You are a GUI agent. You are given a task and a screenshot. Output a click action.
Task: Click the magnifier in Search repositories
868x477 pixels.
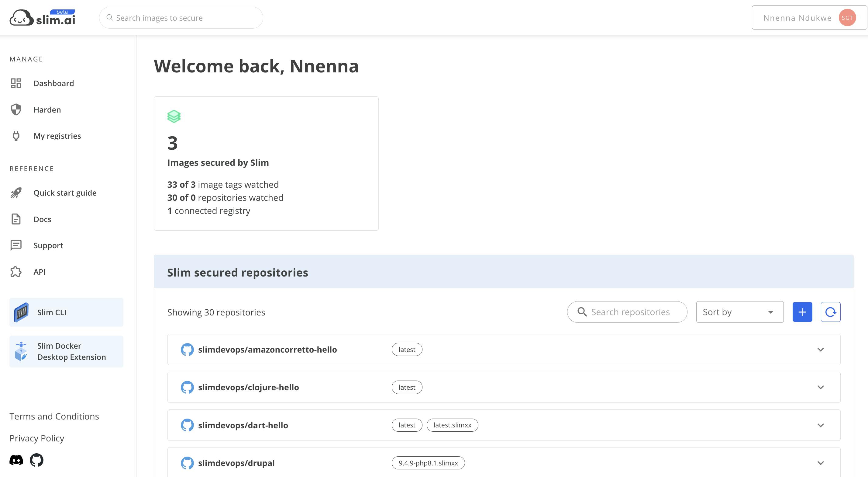[x=582, y=312]
